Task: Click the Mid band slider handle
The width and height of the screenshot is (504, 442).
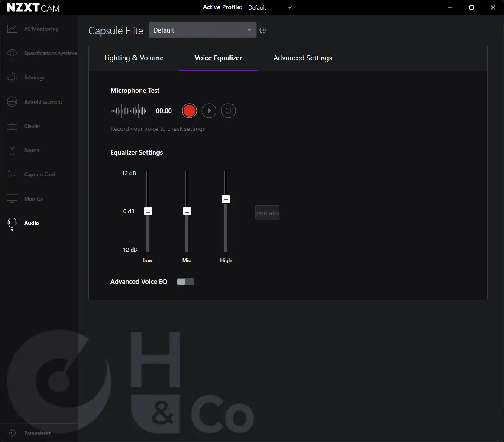Action: pyautogui.click(x=187, y=211)
